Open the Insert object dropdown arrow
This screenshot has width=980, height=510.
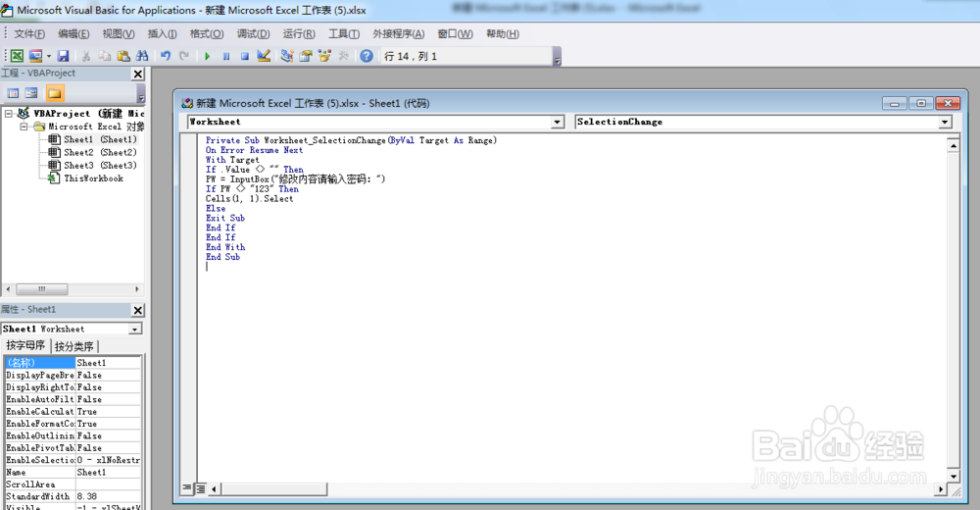(x=49, y=56)
